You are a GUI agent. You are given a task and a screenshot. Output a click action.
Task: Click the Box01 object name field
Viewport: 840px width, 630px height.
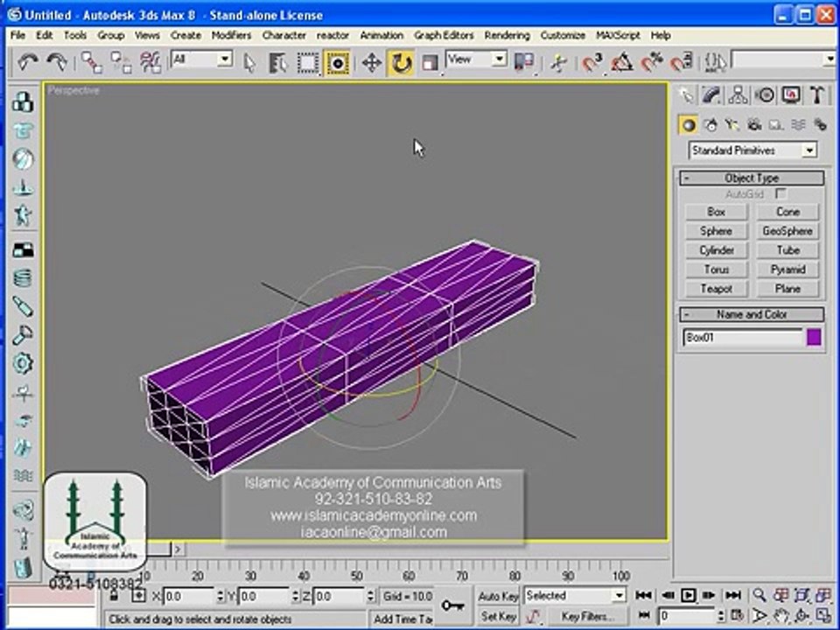(743, 338)
